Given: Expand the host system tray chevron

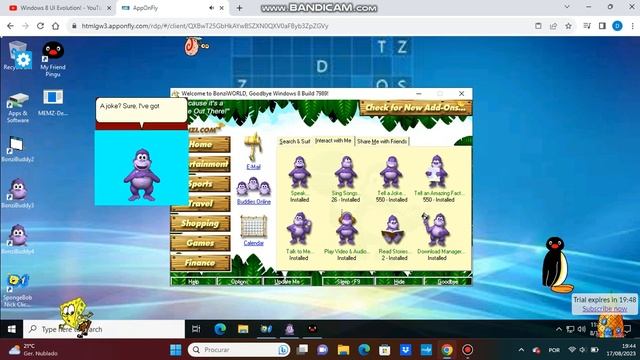Looking at the screenshot, I should (521, 350).
